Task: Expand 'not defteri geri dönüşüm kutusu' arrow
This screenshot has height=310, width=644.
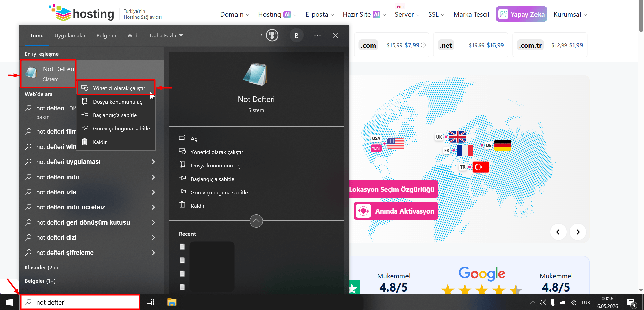Action: (x=153, y=222)
